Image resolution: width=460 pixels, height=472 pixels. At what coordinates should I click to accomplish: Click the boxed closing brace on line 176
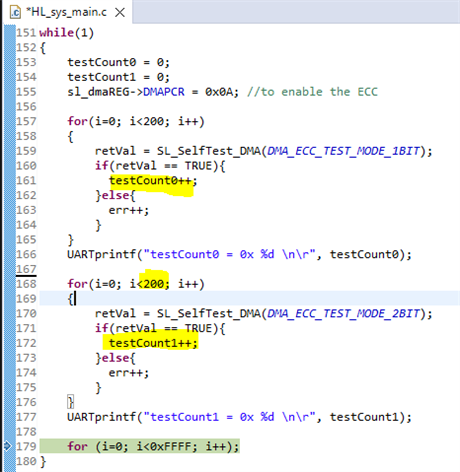[x=70, y=402]
